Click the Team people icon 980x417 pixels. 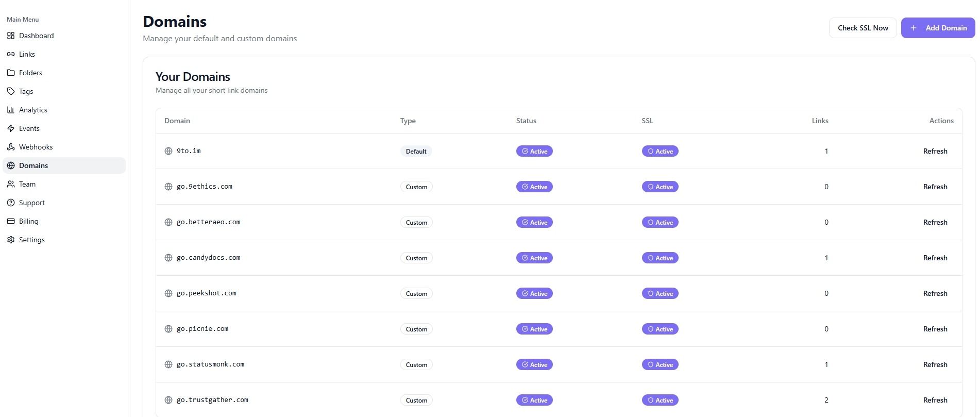[11, 184]
